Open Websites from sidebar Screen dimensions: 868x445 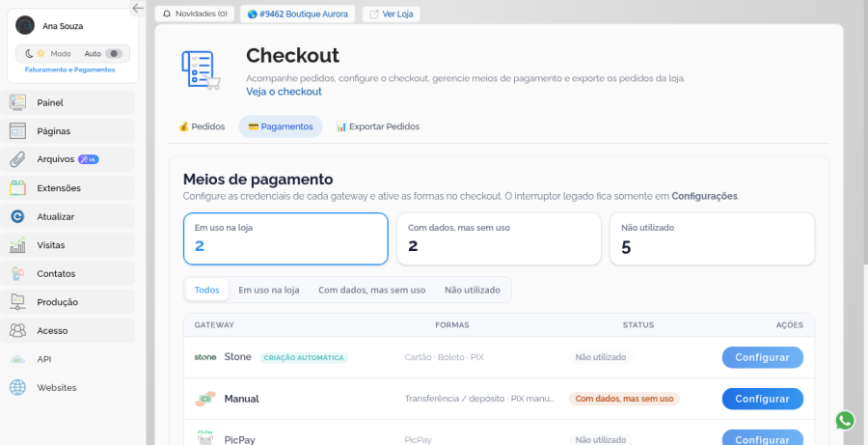(x=68, y=387)
